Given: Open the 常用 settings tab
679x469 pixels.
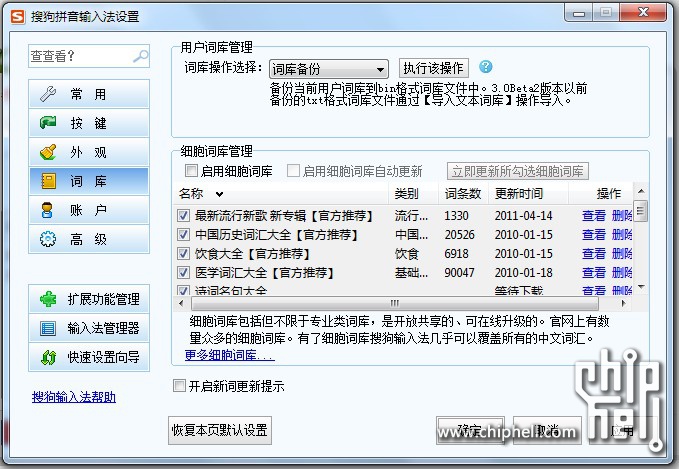Looking at the screenshot, I should pyautogui.click(x=89, y=94).
